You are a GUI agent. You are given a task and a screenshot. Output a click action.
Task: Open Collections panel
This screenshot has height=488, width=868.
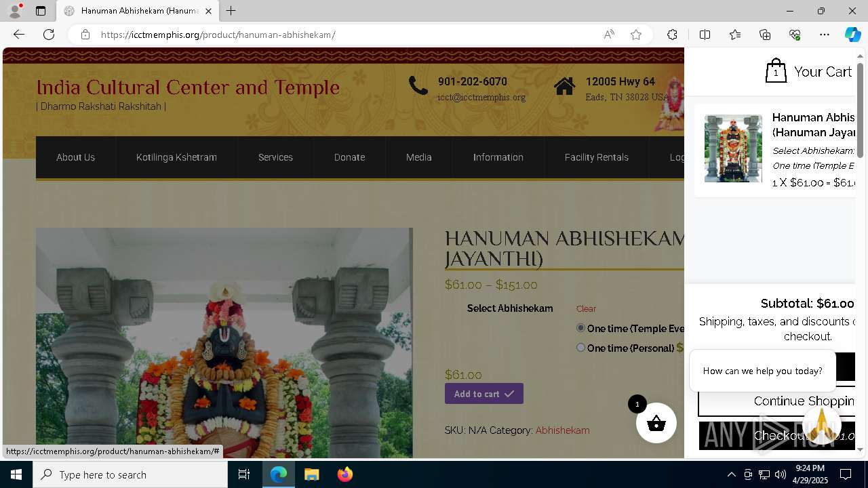(765, 35)
